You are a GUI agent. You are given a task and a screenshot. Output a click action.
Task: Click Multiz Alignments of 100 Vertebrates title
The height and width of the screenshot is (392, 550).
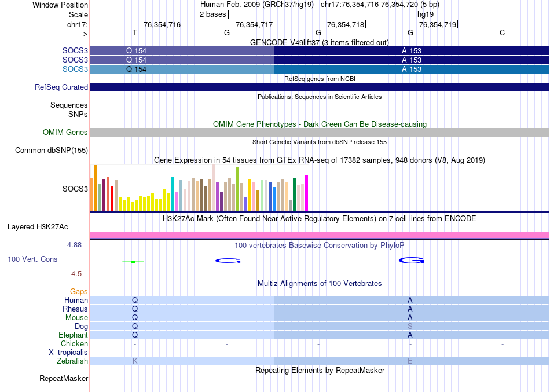(x=319, y=283)
